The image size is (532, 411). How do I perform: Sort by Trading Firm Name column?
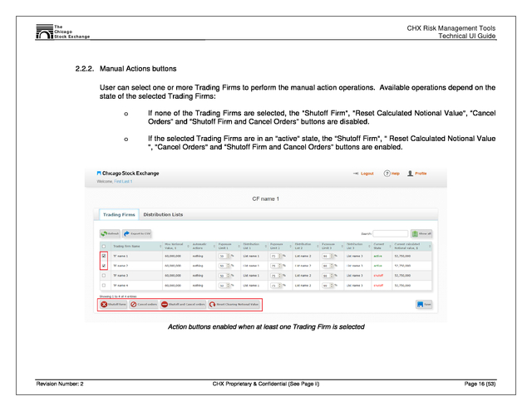click(x=136, y=247)
